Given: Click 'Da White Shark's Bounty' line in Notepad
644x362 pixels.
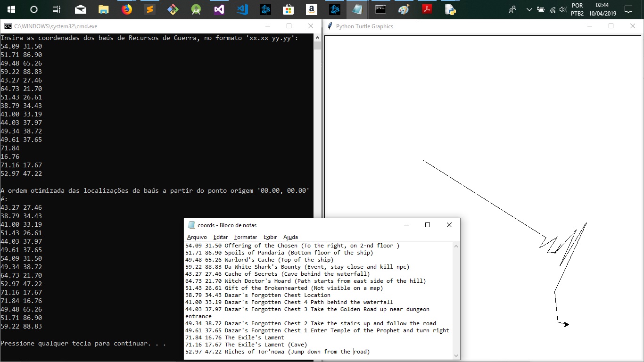Looking at the screenshot, I should pos(297,267).
